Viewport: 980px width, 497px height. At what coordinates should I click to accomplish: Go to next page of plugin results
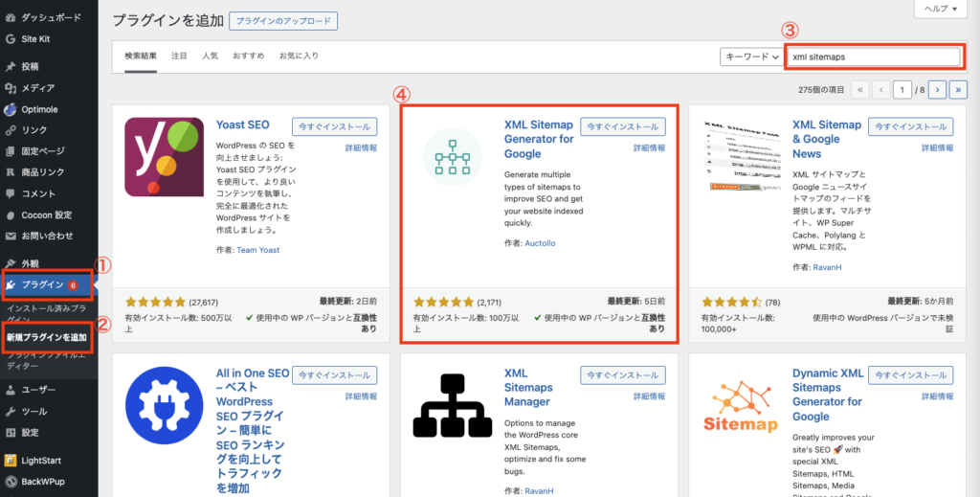(x=937, y=89)
